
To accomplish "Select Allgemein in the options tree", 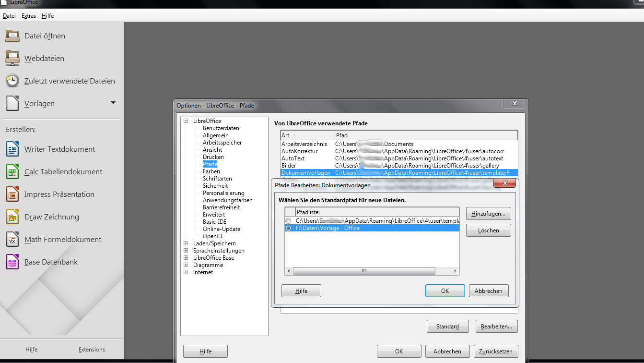I will coord(216,135).
